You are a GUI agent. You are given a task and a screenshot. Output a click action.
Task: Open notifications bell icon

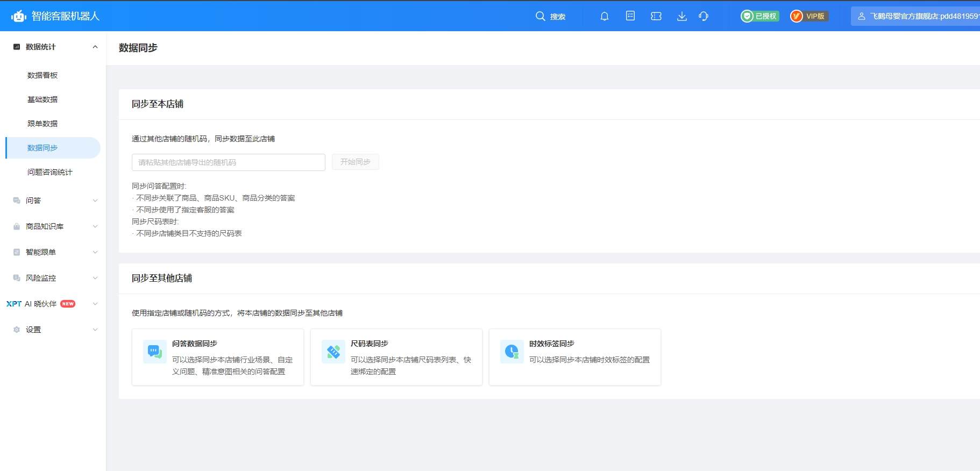(x=605, y=16)
